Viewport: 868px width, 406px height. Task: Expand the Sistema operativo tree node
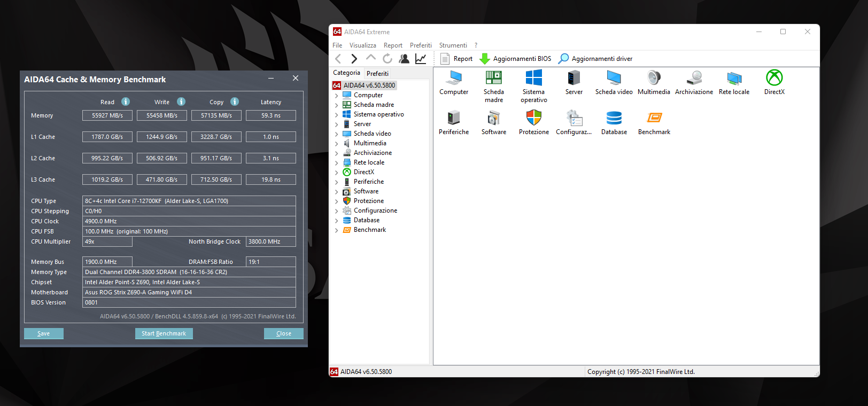[x=337, y=115]
